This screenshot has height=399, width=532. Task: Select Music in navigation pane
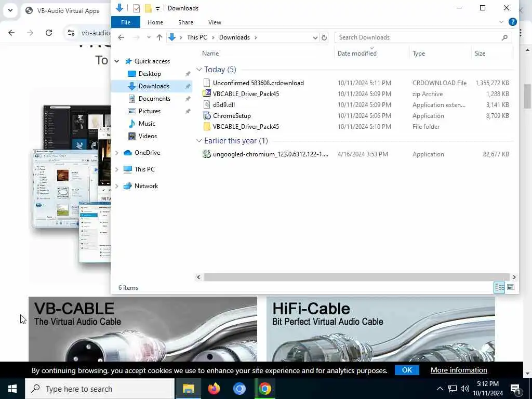click(147, 124)
